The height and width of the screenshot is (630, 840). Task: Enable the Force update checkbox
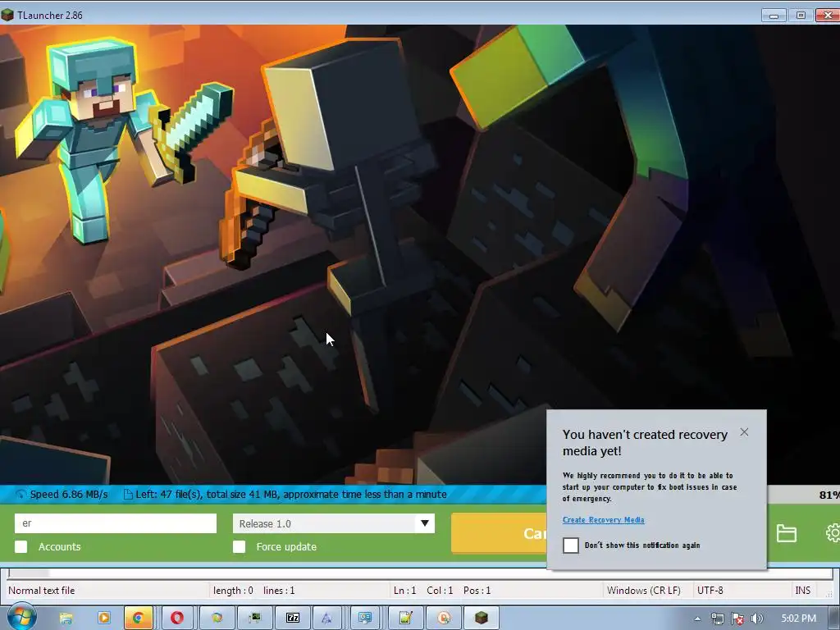239,546
